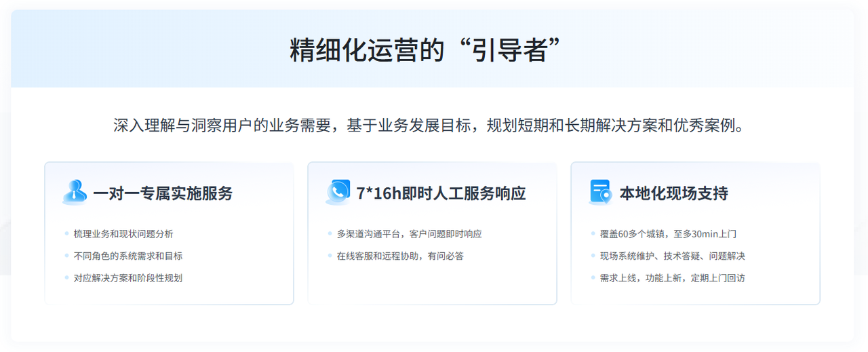Select the 一对一专属实施服务 card heading
Image resolution: width=868 pixels, height=352 pixels.
[x=163, y=193]
